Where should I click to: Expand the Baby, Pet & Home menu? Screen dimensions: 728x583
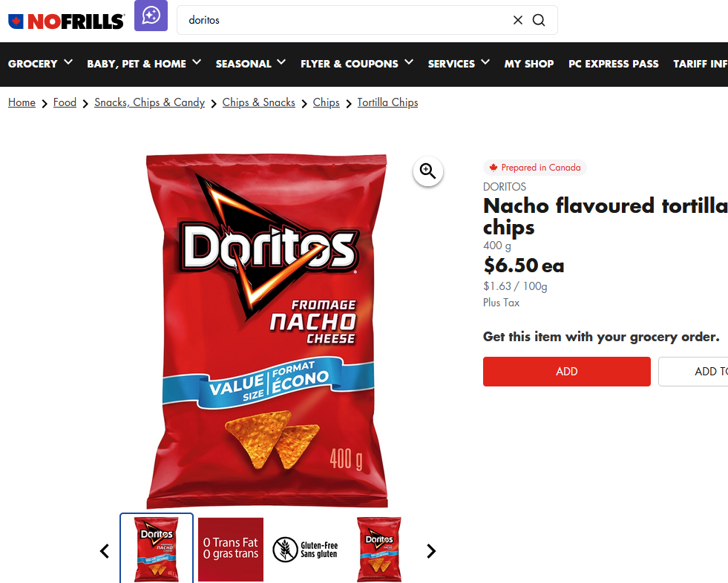[144, 64]
